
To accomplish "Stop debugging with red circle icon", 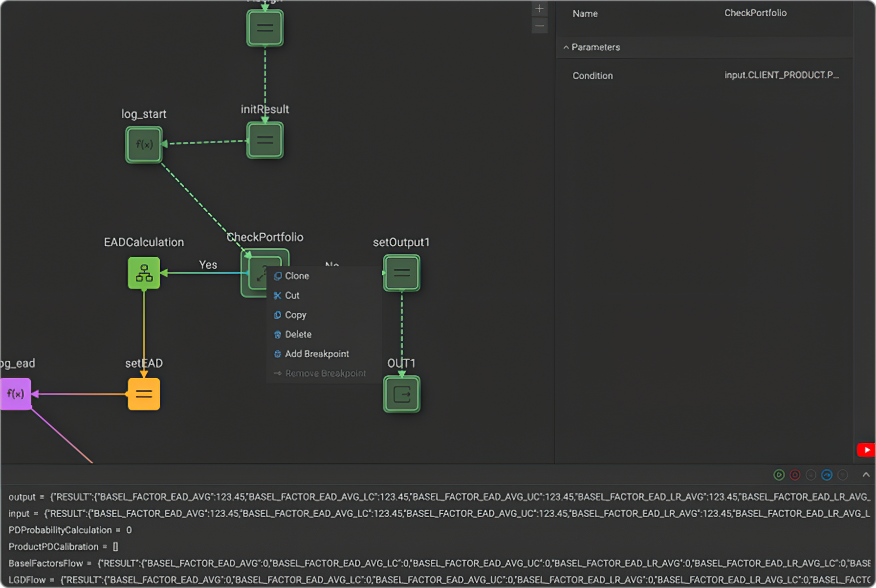I will coord(795,475).
